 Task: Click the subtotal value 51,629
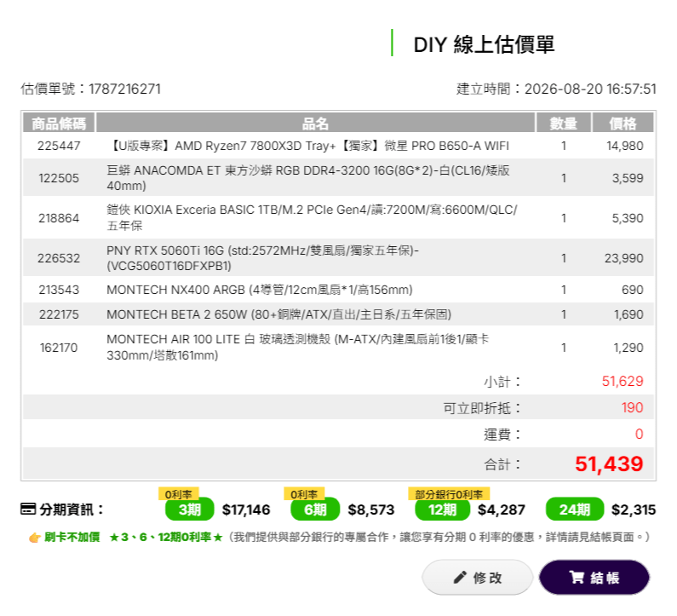[x=622, y=381]
